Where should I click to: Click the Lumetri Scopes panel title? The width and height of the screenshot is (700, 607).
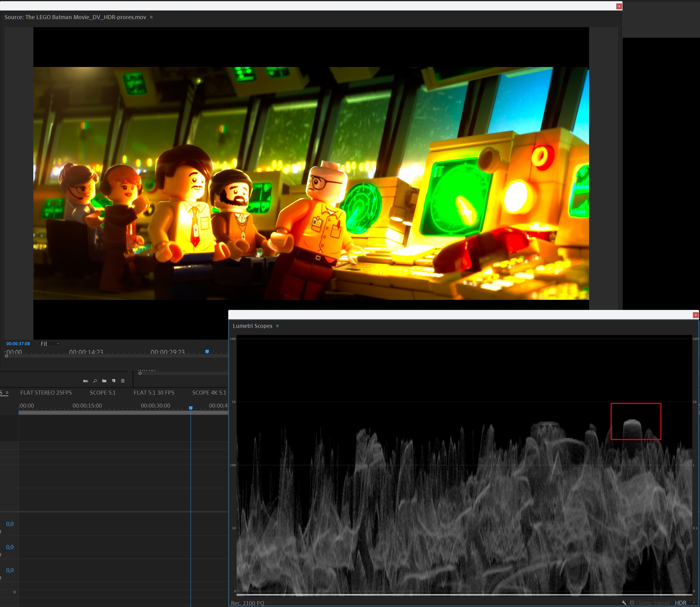pos(252,326)
